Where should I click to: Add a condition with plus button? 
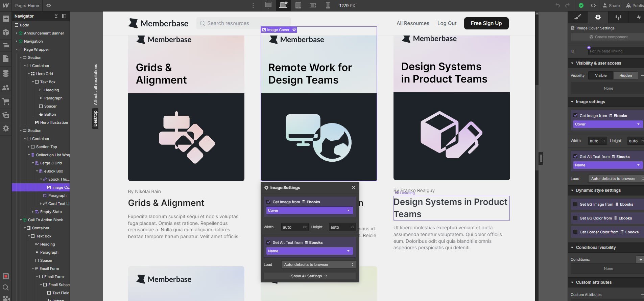(x=640, y=259)
